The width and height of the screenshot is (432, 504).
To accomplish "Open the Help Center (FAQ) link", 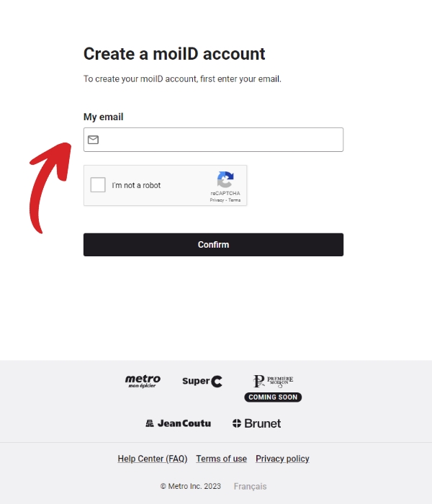I will [153, 459].
